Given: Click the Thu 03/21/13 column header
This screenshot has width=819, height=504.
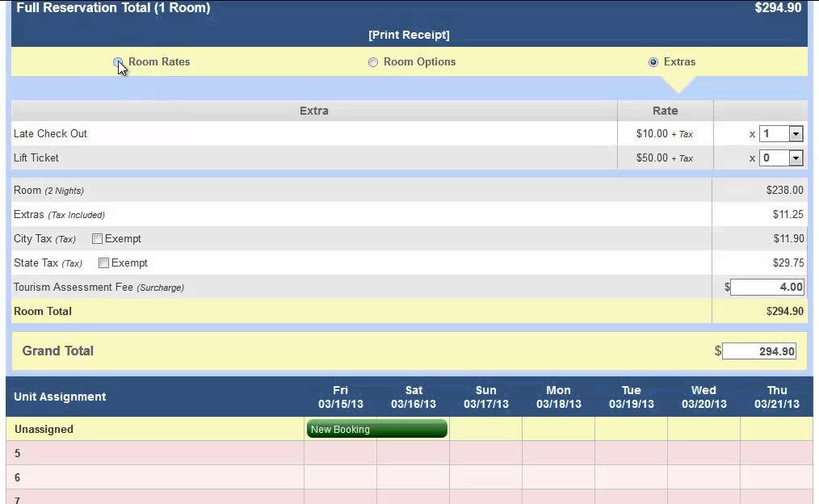Looking at the screenshot, I should coord(777,397).
